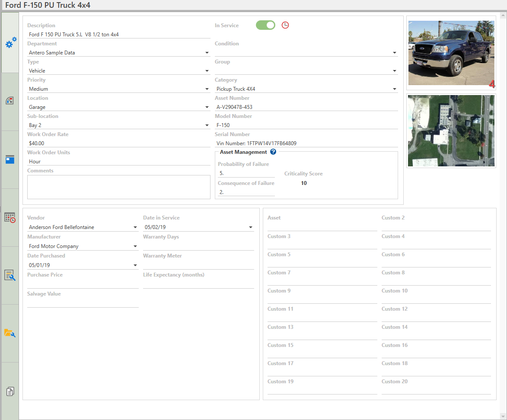Expand the Type dropdown

pos(207,71)
